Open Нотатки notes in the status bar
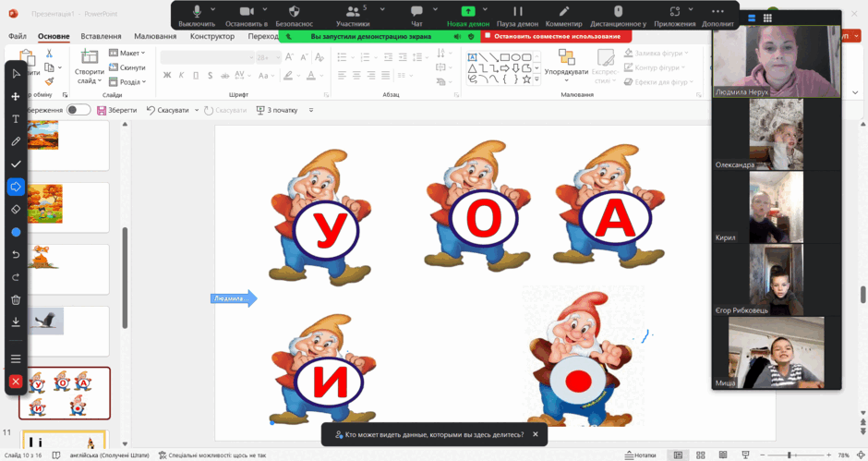This screenshot has height=461, width=868. 639,455
